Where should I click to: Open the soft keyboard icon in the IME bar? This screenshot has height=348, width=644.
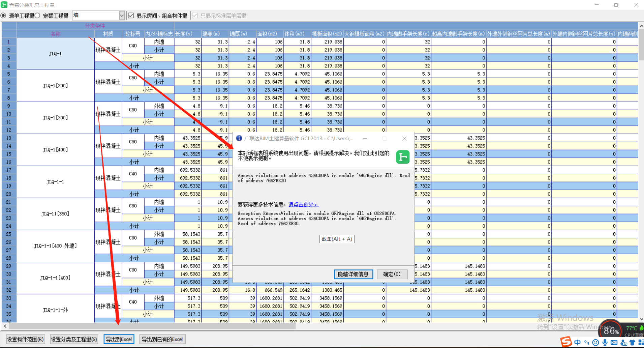(x=614, y=343)
